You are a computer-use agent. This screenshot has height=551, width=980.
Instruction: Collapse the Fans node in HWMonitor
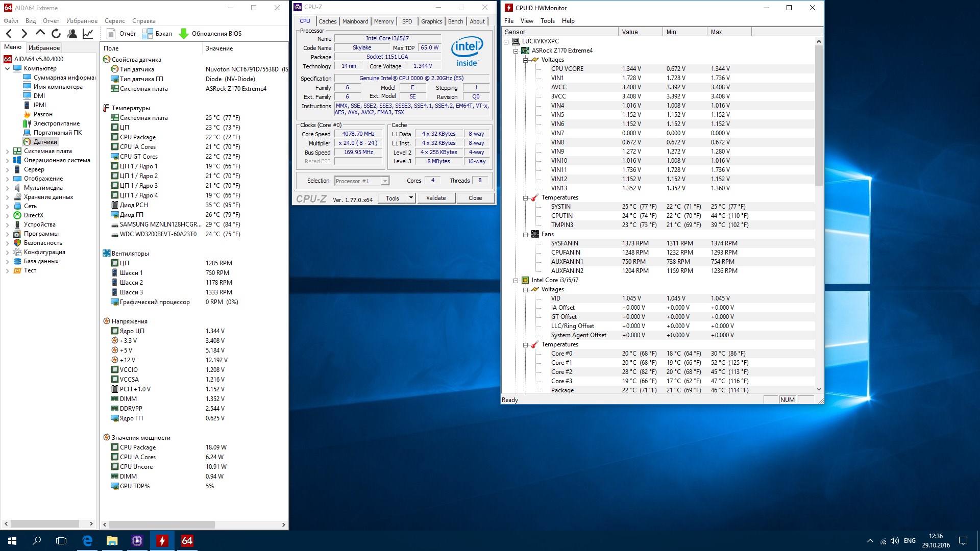click(525, 234)
